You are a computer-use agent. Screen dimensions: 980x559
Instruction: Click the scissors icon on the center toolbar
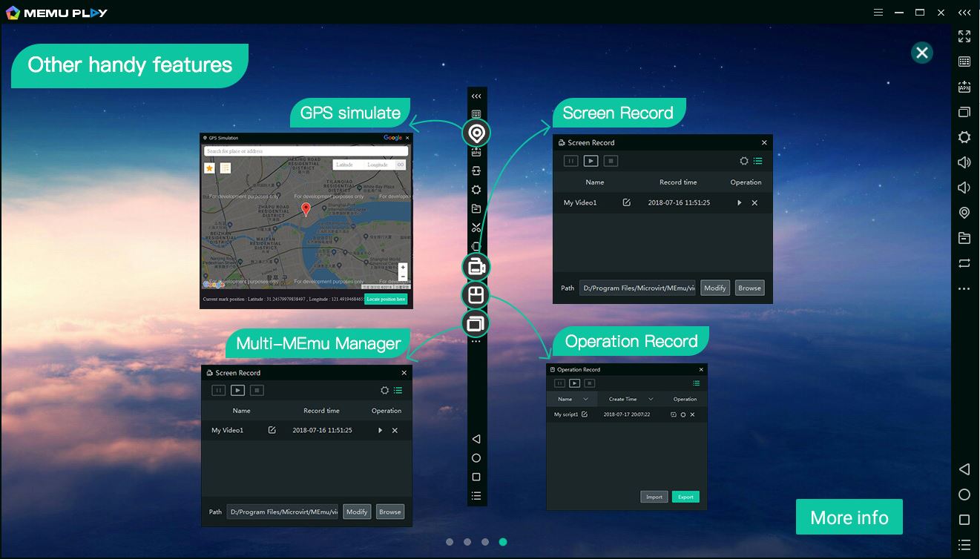(476, 228)
